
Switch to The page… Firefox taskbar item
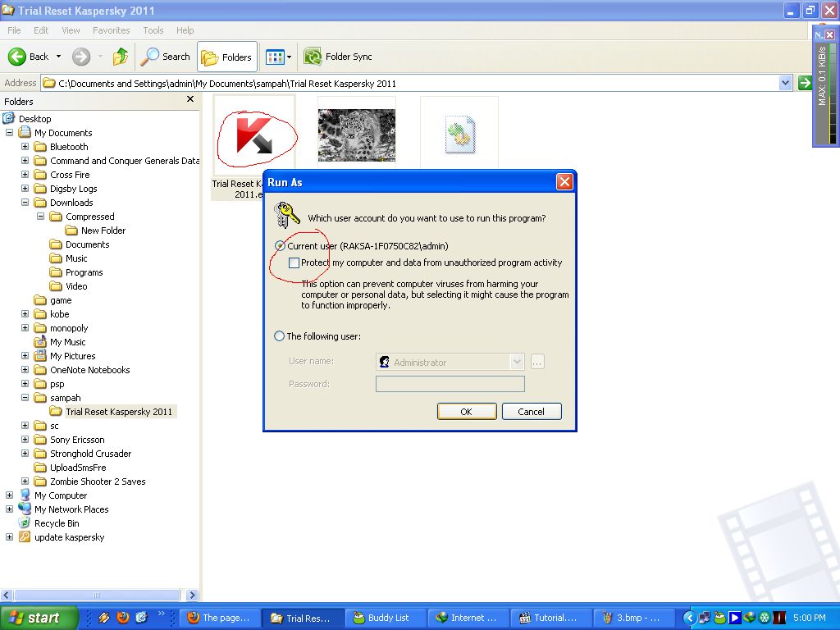point(220,618)
